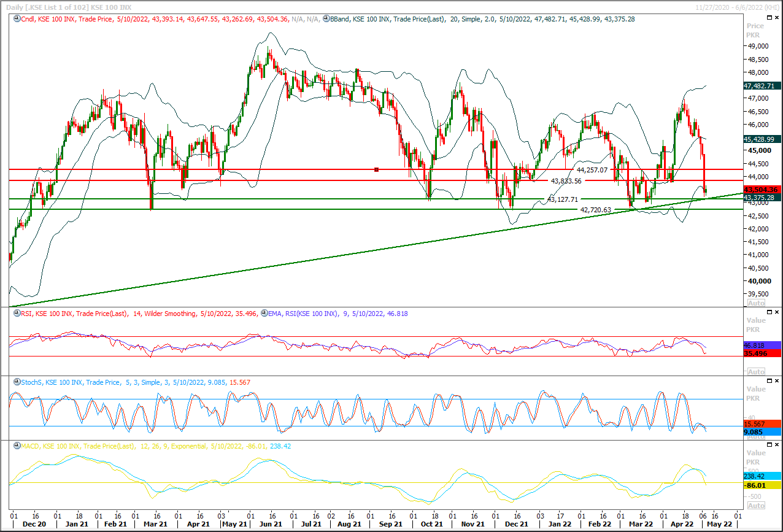Click the EMA of RSI legend icon
This screenshot has height=532, width=783.
[264, 314]
